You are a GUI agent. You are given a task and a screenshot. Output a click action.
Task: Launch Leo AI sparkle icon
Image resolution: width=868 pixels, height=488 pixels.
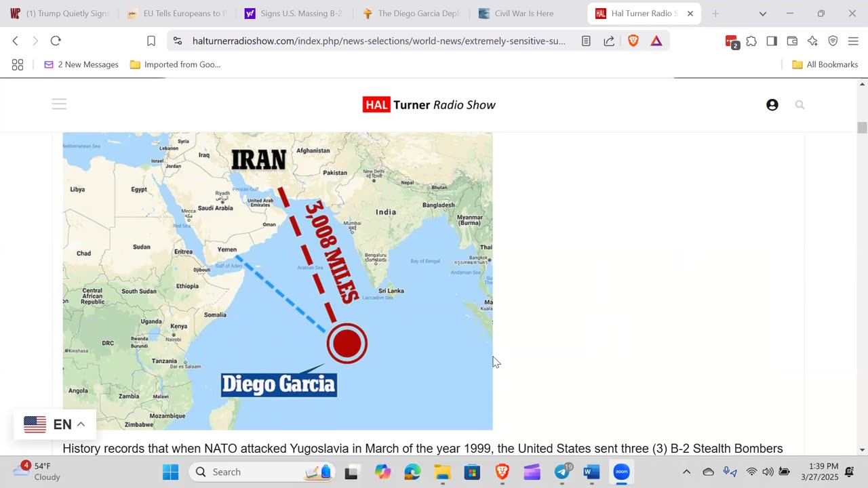[x=812, y=41]
